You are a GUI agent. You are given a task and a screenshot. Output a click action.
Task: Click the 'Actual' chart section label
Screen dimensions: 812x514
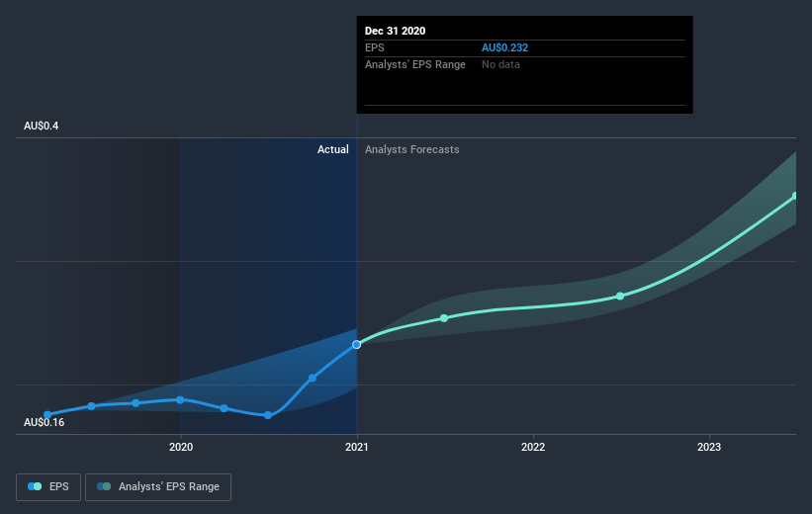pos(333,149)
